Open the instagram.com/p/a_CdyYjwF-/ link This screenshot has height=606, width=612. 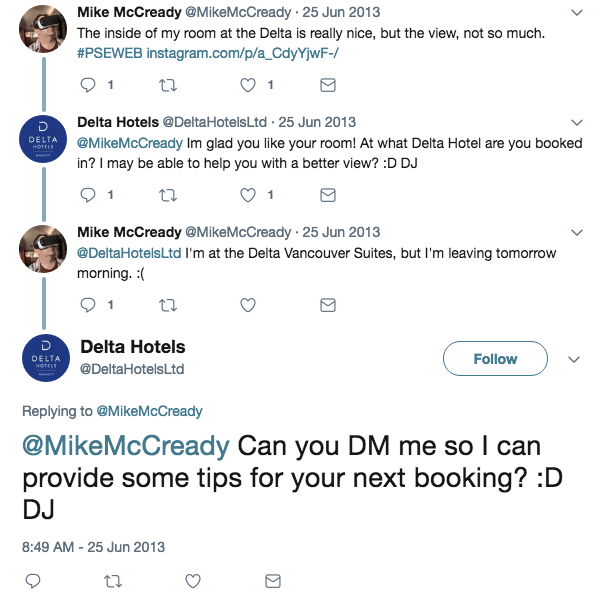(242, 53)
